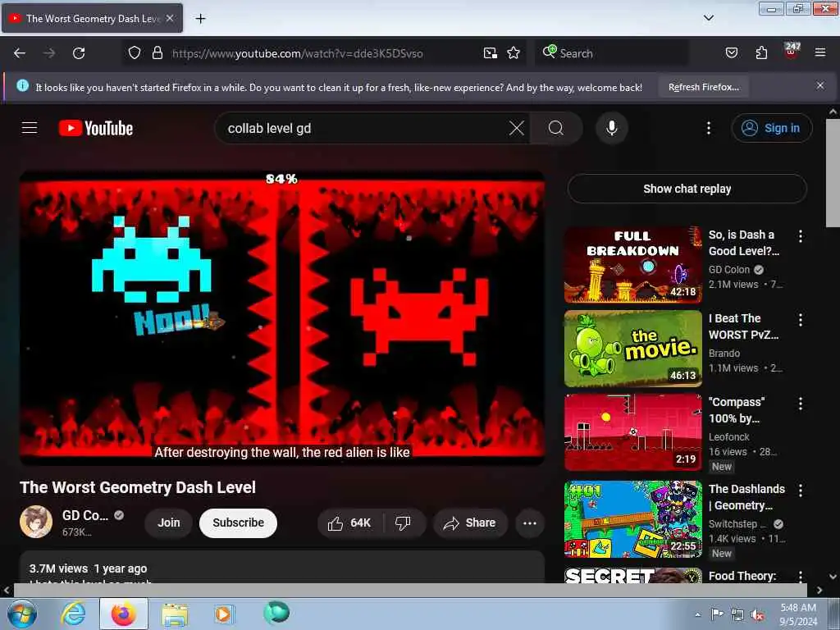
Task: Join the GD Colon channel
Action: [169, 523]
